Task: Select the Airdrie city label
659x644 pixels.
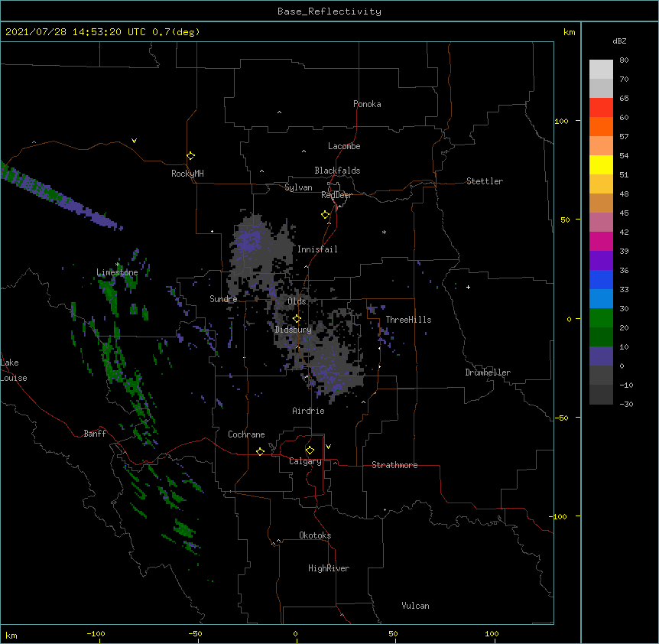Action: point(308,411)
